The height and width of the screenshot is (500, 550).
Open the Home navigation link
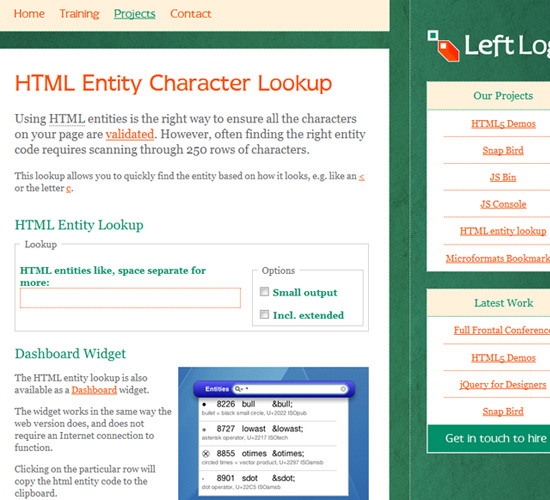[x=29, y=14]
